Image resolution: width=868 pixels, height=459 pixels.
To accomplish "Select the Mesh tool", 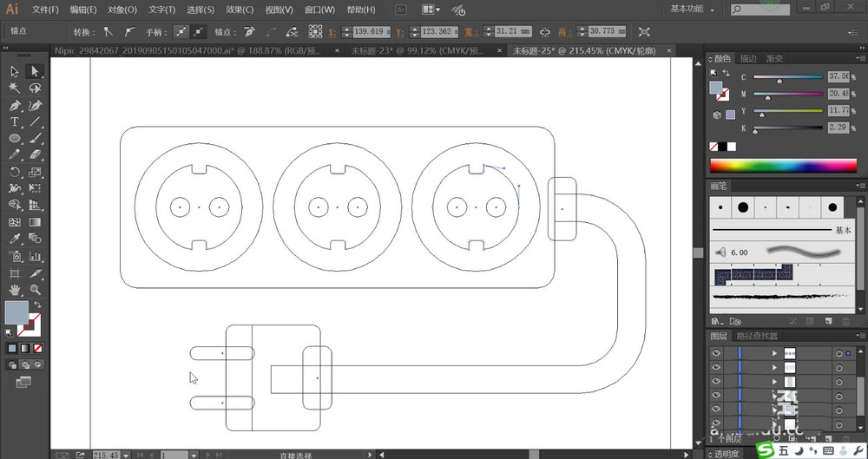I will (x=15, y=223).
